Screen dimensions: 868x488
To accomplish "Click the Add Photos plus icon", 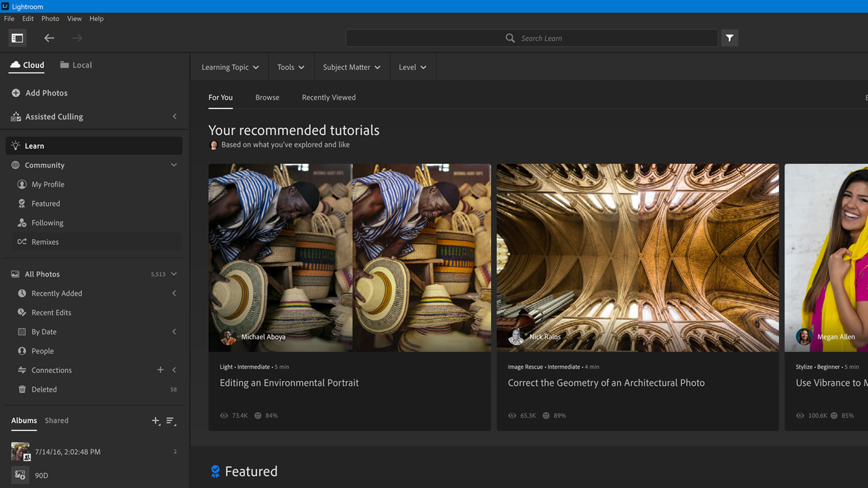I will [x=16, y=93].
